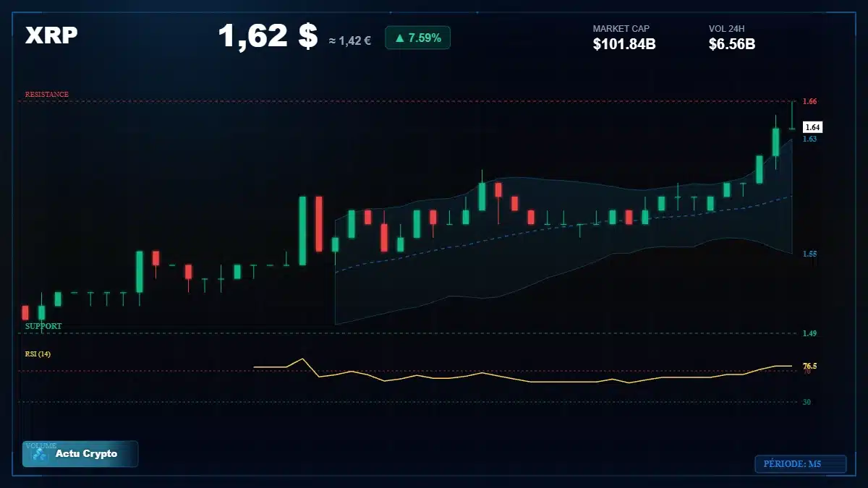Click the 76.5 RSI value
The image size is (868, 488).
(809, 366)
